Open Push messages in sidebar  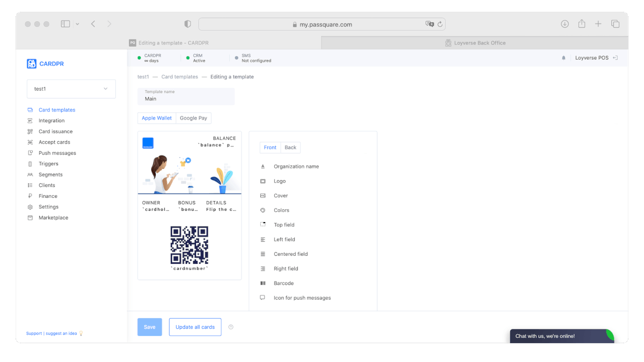(x=57, y=153)
